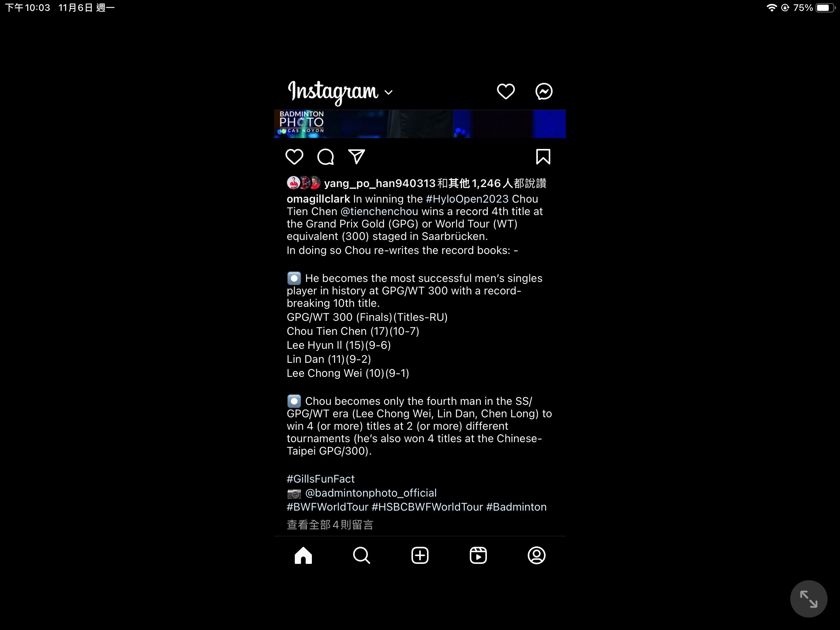Go to the Home tab
Screen dimensions: 840x630
pos(303,555)
